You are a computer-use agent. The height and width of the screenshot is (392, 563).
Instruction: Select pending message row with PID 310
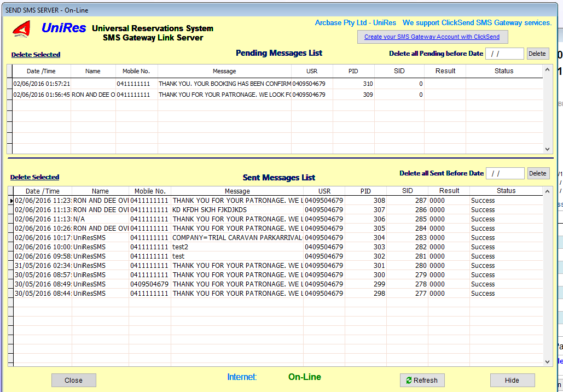coord(224,84)
